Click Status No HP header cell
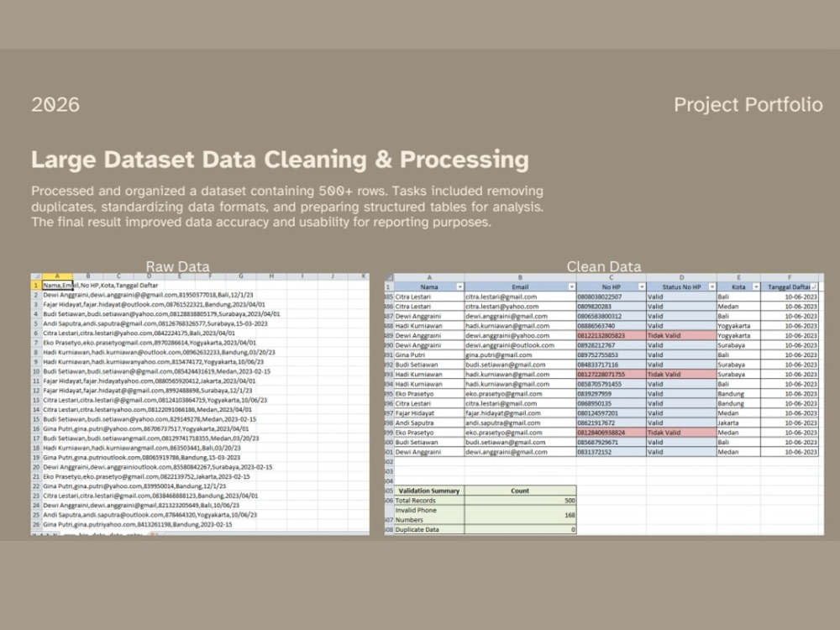 [681, 287]
